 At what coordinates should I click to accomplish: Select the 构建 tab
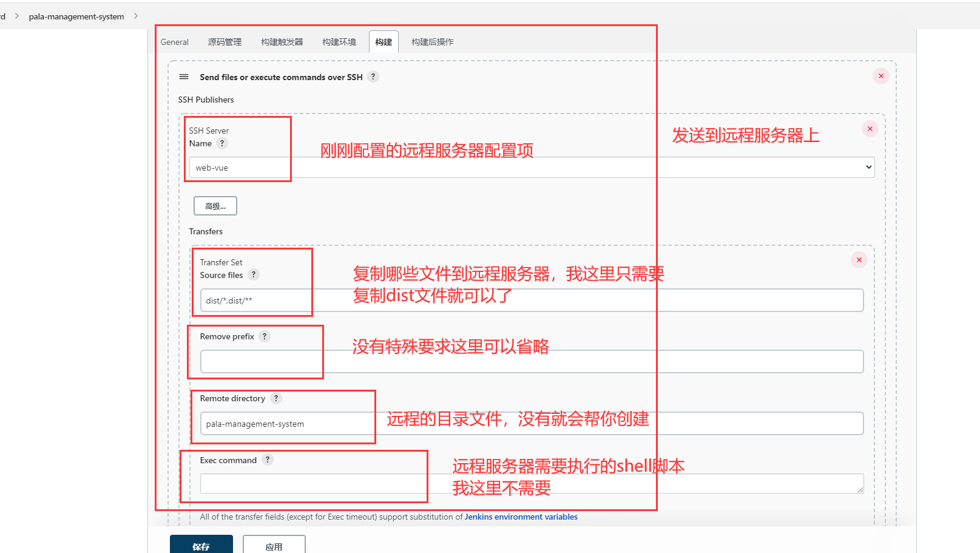(x=384, y=42)
